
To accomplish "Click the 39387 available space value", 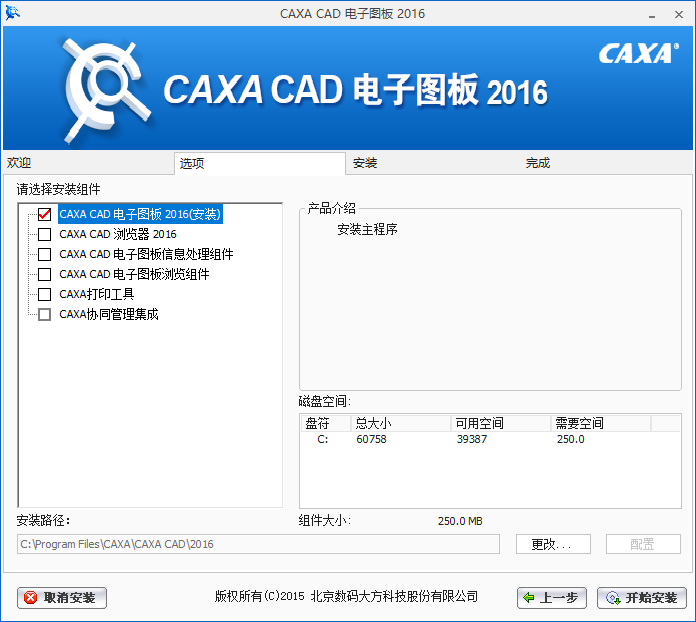I will coord(471,440).
